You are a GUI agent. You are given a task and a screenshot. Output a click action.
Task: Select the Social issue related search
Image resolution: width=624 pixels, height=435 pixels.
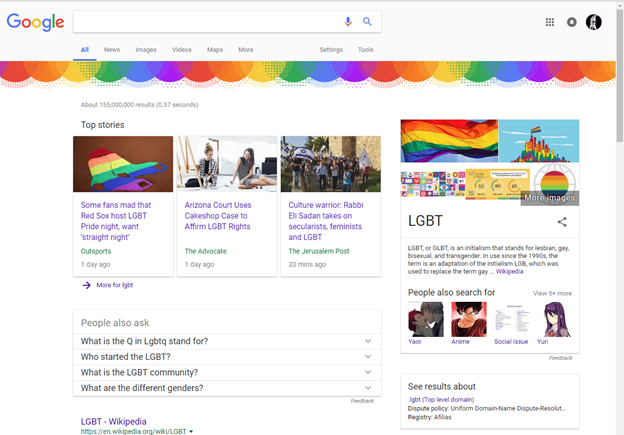coord(511,323)
